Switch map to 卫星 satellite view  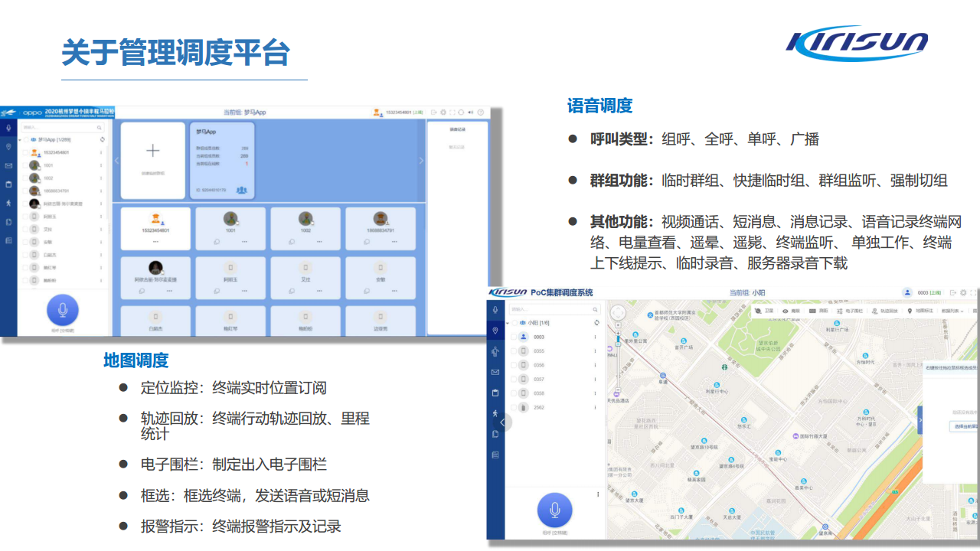[x=763, y=311]
